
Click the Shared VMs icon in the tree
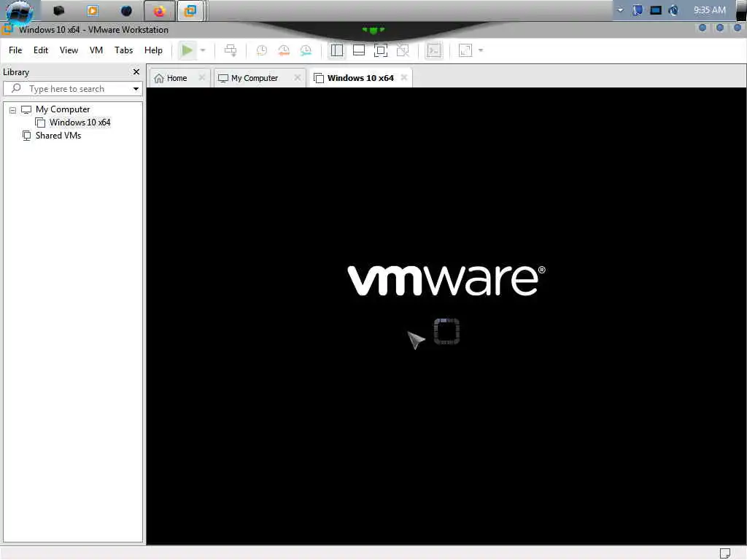(27, 136)
